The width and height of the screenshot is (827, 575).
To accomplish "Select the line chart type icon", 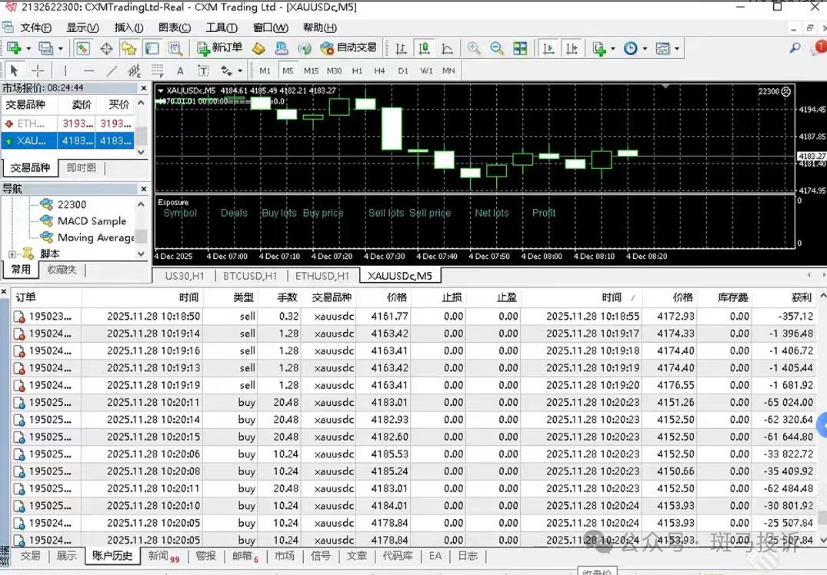I will coord(447,48).
